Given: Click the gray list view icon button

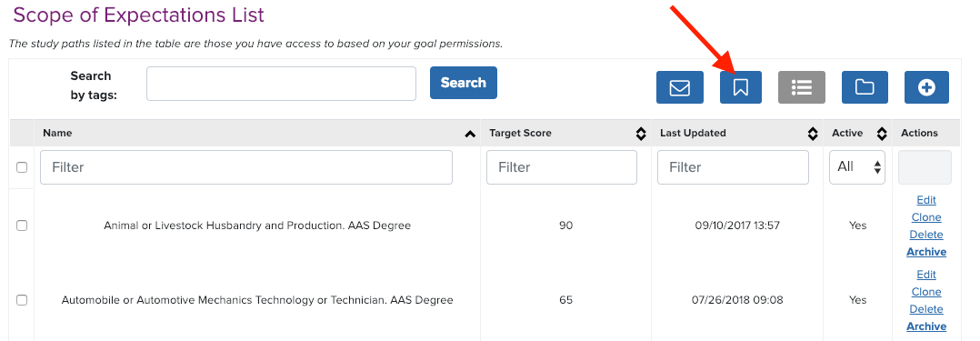Looking at the screenshot, I should [801, 87].
